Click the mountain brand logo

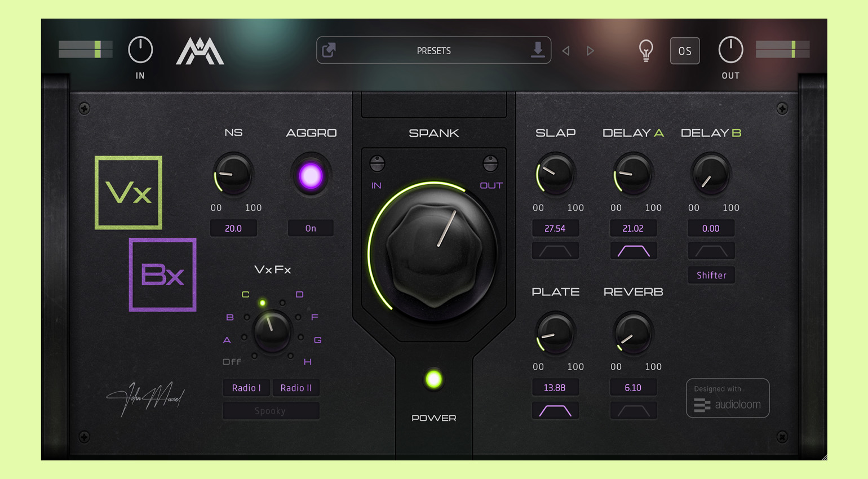(x=200, y=51)
